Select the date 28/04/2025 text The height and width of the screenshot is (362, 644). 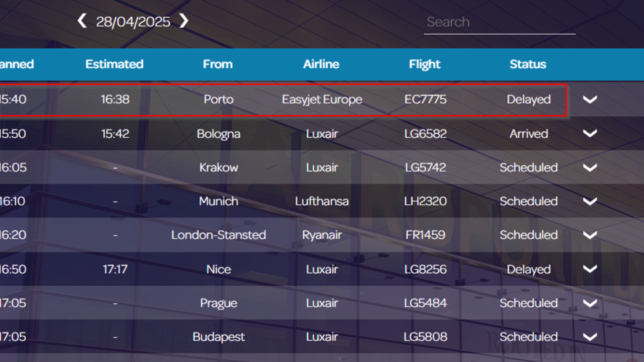pos(133,22)
